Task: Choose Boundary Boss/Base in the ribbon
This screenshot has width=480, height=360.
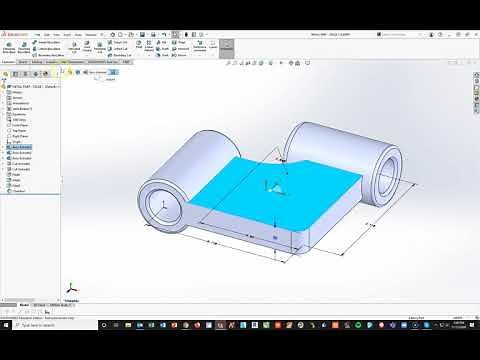Action: (48, 55)
